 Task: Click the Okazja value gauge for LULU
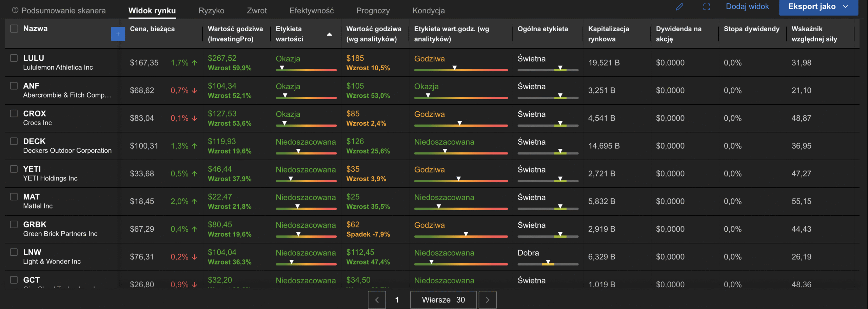[306, 69]
